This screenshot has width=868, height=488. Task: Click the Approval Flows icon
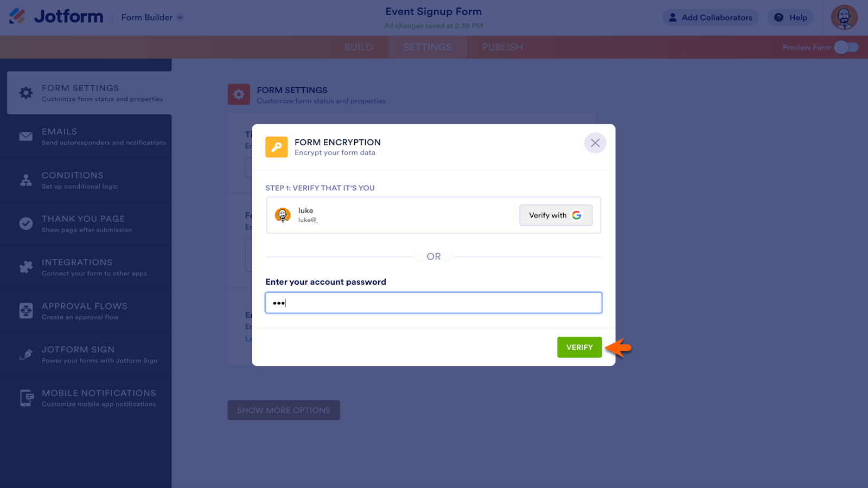(x=26, y=311)
